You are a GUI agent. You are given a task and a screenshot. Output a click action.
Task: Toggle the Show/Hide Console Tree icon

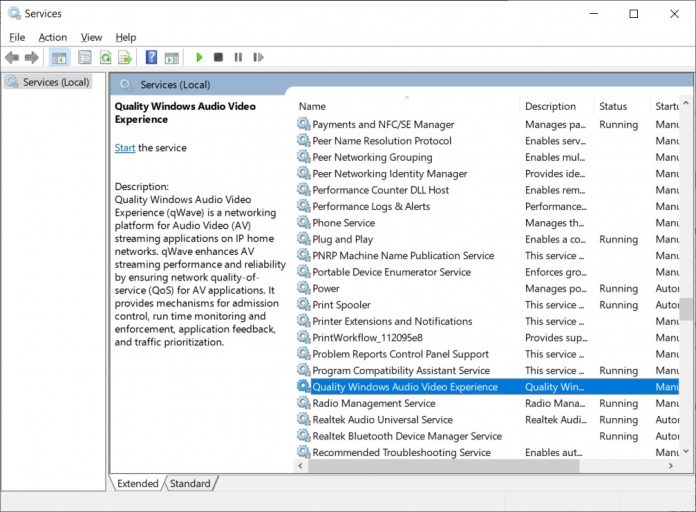point(59,58)
